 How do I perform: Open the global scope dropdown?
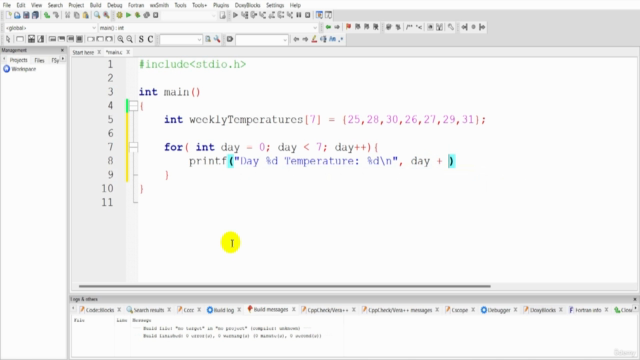pyautogui.click(x=94, y=28)
